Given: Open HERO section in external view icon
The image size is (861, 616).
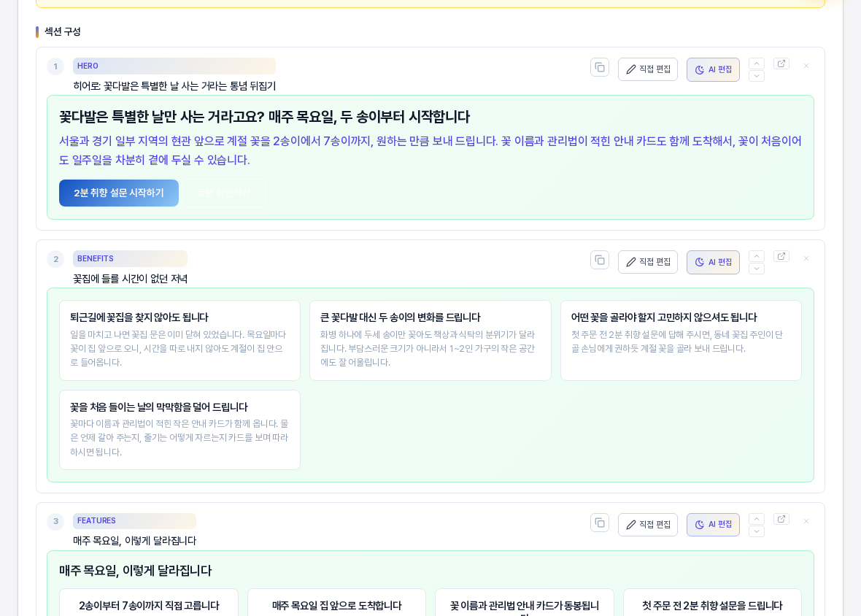Looking at the screenshot, I should tap(781, 63).
